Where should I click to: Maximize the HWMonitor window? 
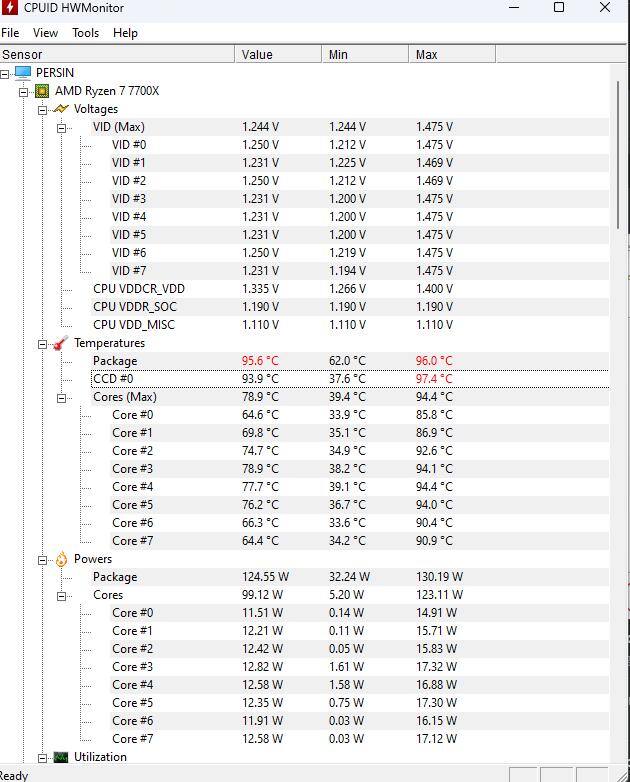pos(559,7)
